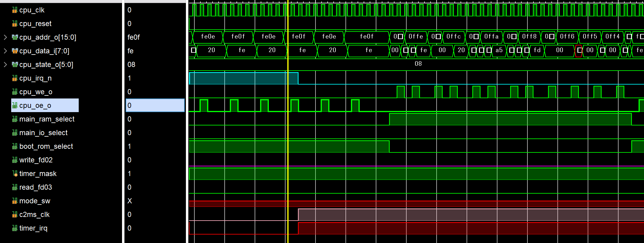Expand the cpu_state_o[5:0] bus

tap(5, 65)
